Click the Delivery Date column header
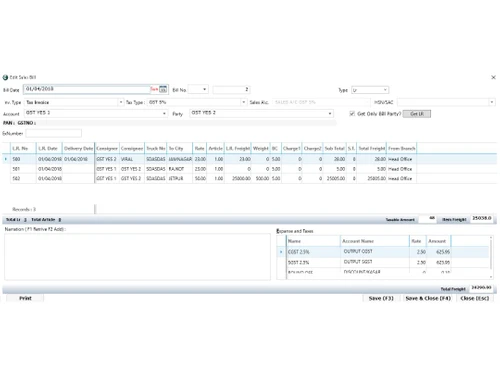Image resolution: width=500 pixels, height=375 pixels. (x=79, y=148)
